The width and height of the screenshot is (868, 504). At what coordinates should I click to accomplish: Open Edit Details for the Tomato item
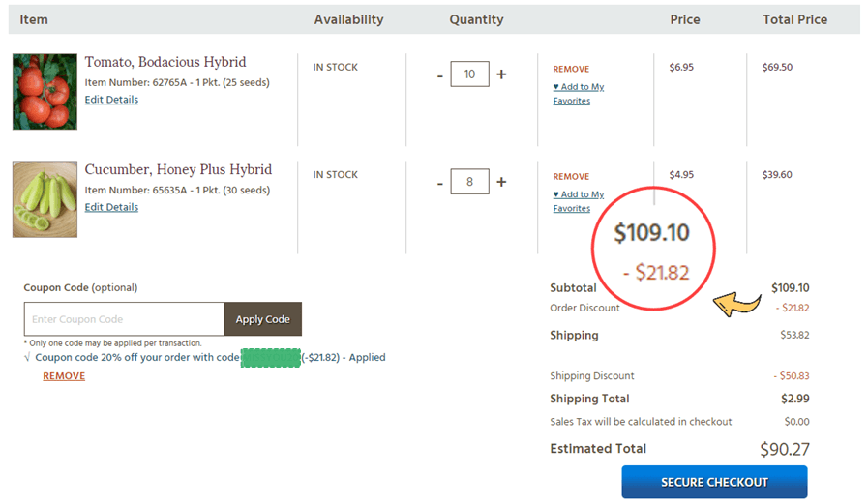point(111,100)
